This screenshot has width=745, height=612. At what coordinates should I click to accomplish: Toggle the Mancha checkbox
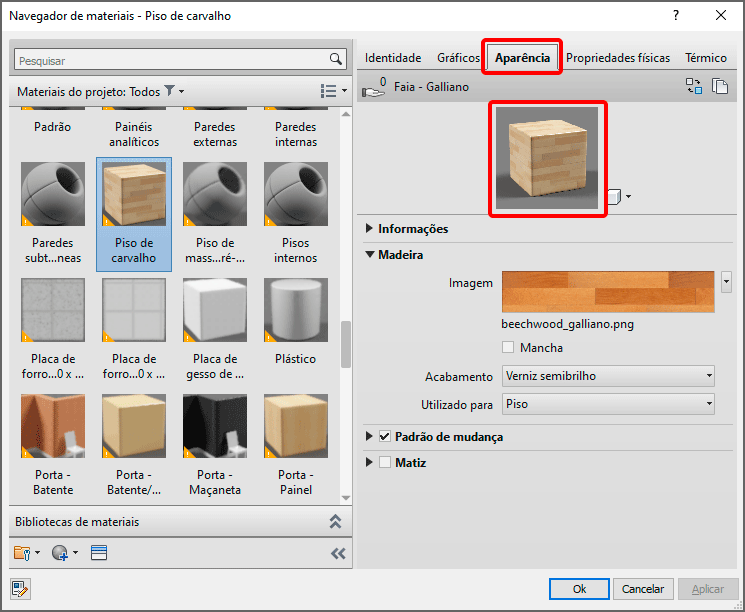(508, 347)
